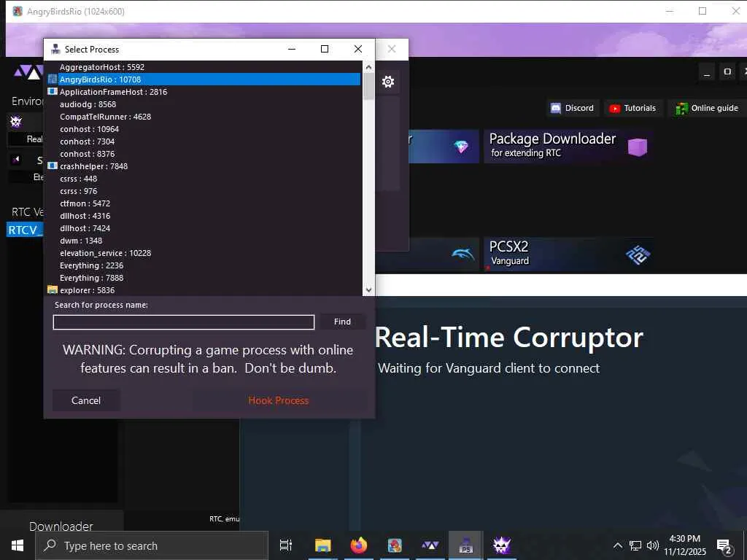
Task: Click the ApplicationFrameHost process icon
Action: point(53,91)
